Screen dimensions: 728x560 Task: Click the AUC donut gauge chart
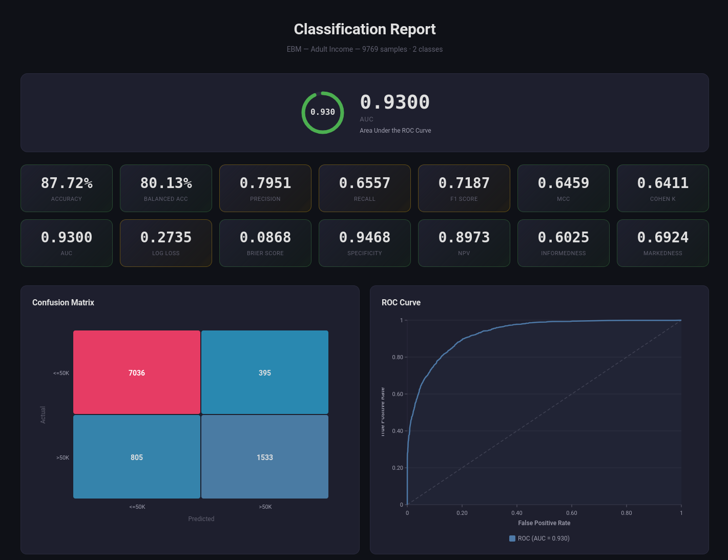pyautogui.click(x=322, y=113)
